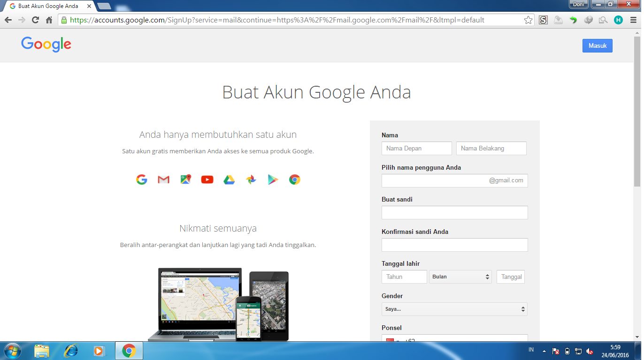Click the Doni profile button
This screenshot has width=644, height=360.
(x=578, y=4)
